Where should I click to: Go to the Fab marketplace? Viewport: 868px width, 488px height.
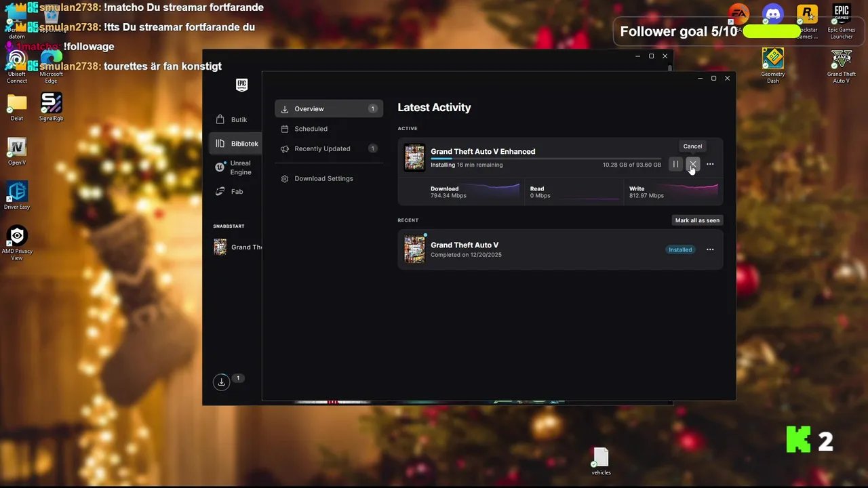tap(229, 191)
